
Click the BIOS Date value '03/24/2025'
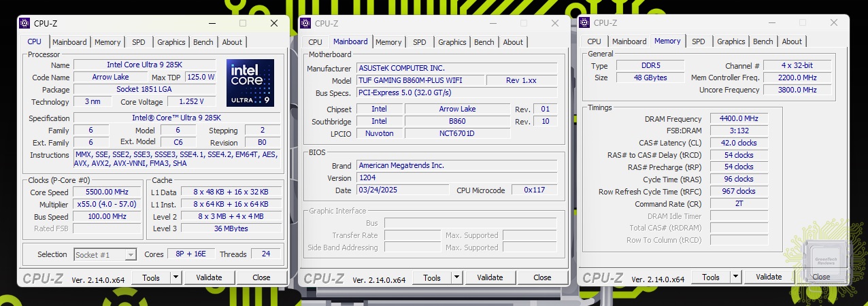[x=401, y=190]
